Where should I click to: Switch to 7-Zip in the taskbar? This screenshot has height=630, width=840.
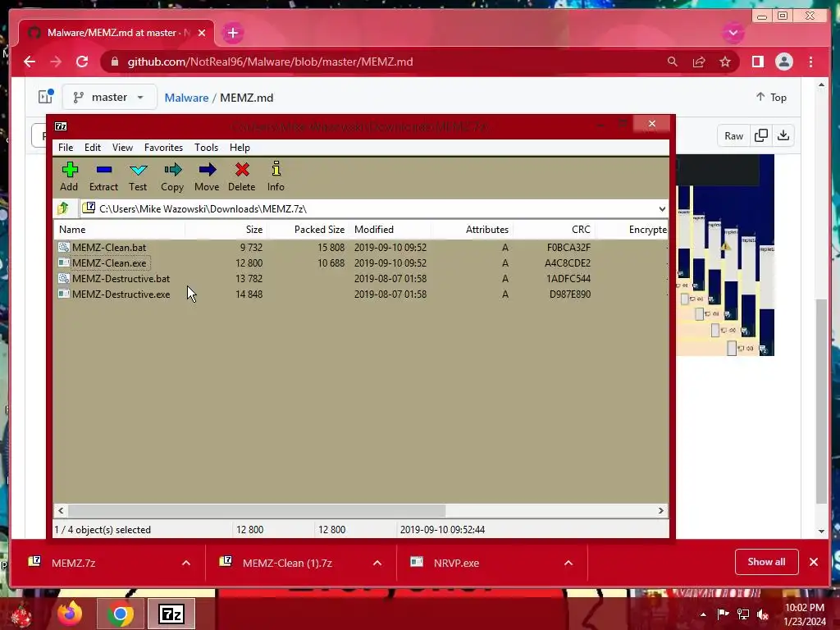[171, 614]
